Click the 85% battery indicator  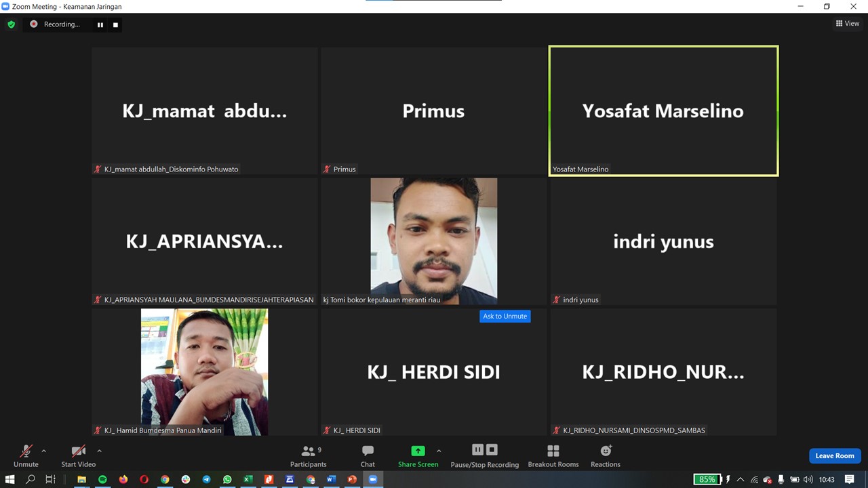click(x=707, y=479)
